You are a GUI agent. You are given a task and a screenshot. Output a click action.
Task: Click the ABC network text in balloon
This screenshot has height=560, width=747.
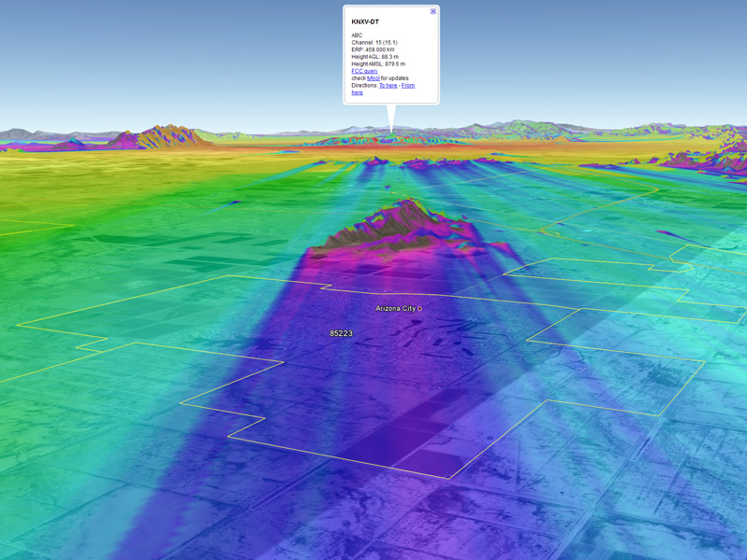coord(357,35)
